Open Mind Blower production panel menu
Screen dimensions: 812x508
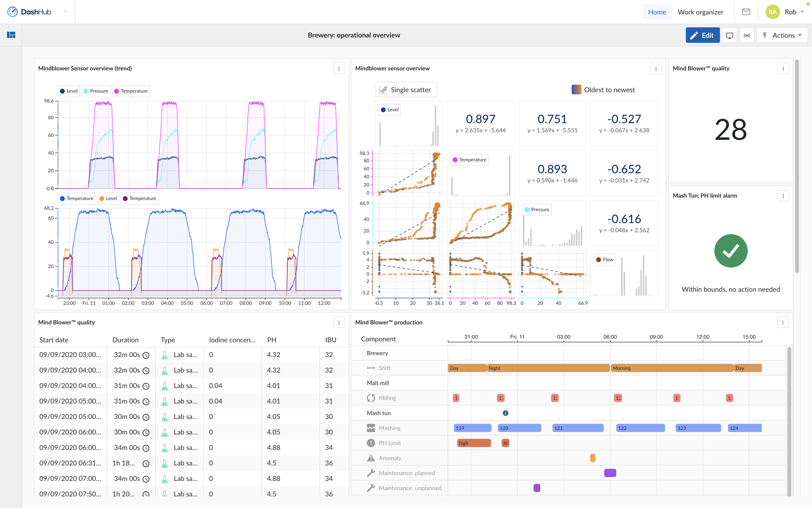783,322
